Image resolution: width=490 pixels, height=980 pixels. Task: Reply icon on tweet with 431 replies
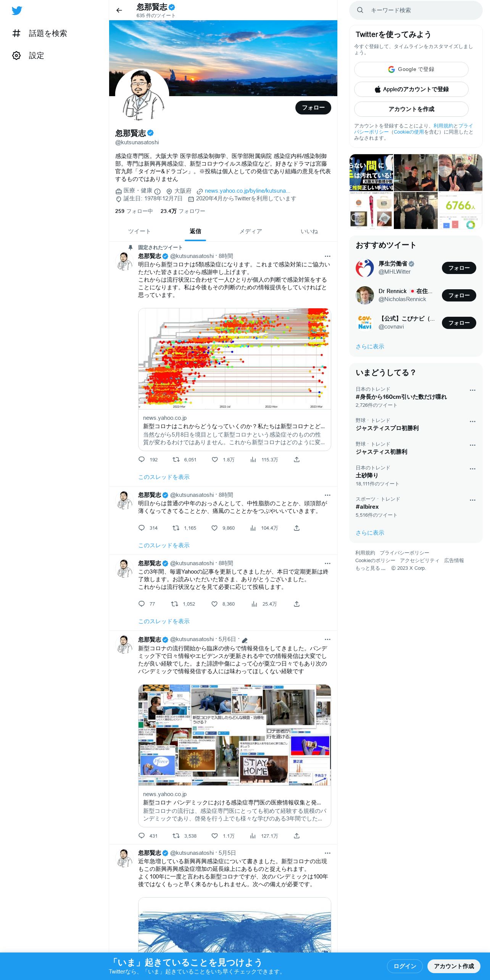click(142, 836)
